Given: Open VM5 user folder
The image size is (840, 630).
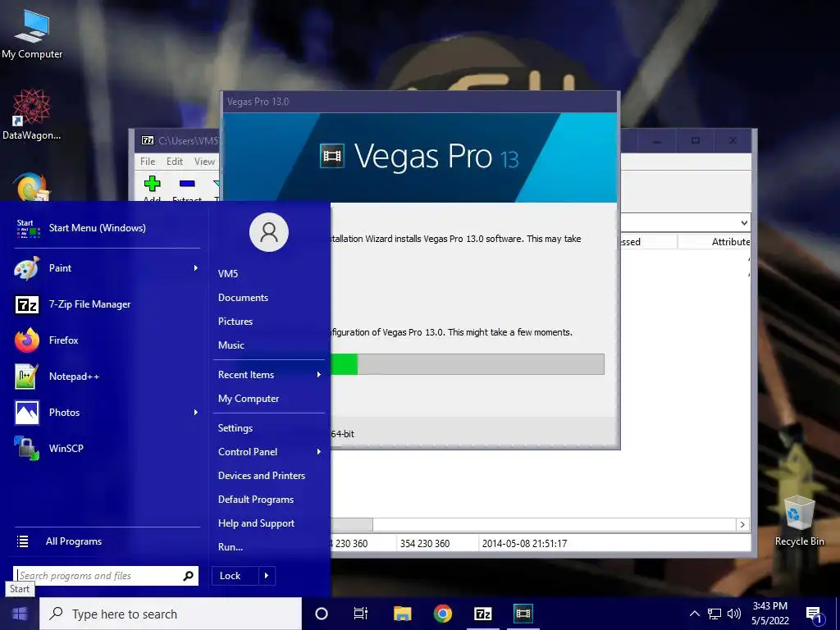Looking at the screenshot, I should [228, 274].
